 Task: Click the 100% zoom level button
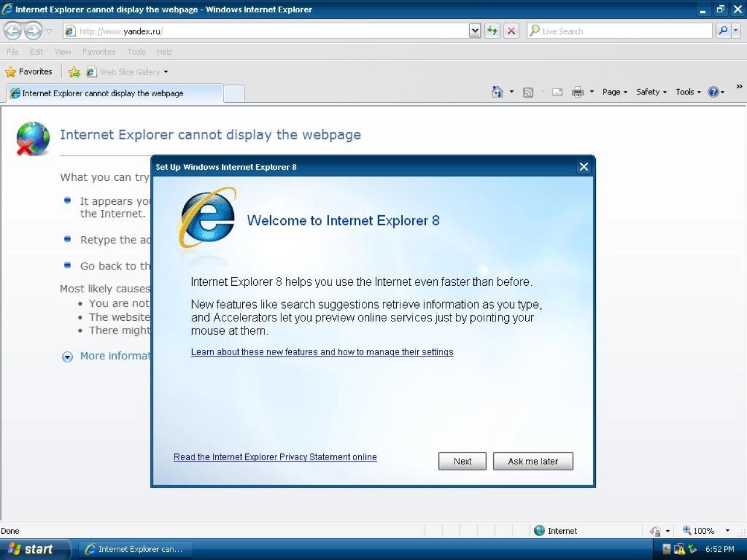point(699,530)
